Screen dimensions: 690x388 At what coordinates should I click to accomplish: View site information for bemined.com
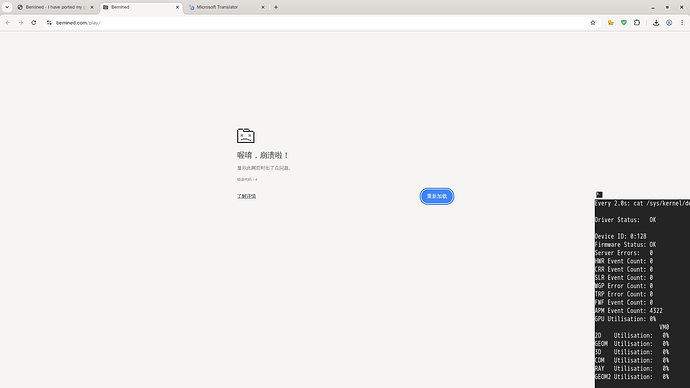pos(49,22)
